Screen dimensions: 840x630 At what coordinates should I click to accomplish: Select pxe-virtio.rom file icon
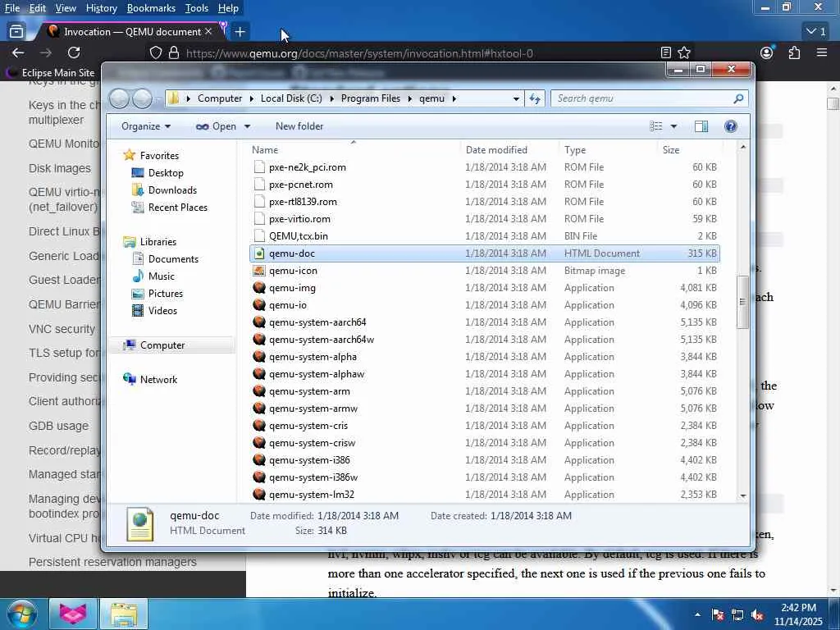click(x=259, y=218)
